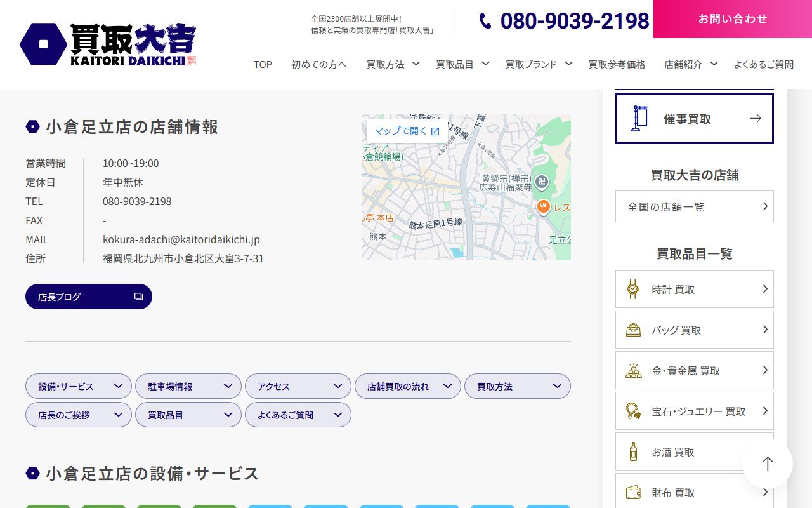The height and width of the screenshot is (508, 812).
Task: Click the address 福岡県北九州市小倉北区大畠3-7-31
Action: pos(183,258)
